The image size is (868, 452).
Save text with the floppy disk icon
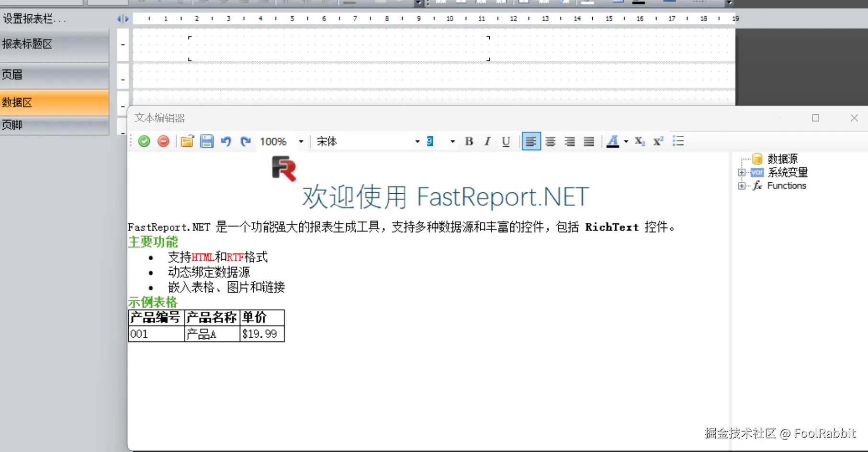click(x=207, y=142)
